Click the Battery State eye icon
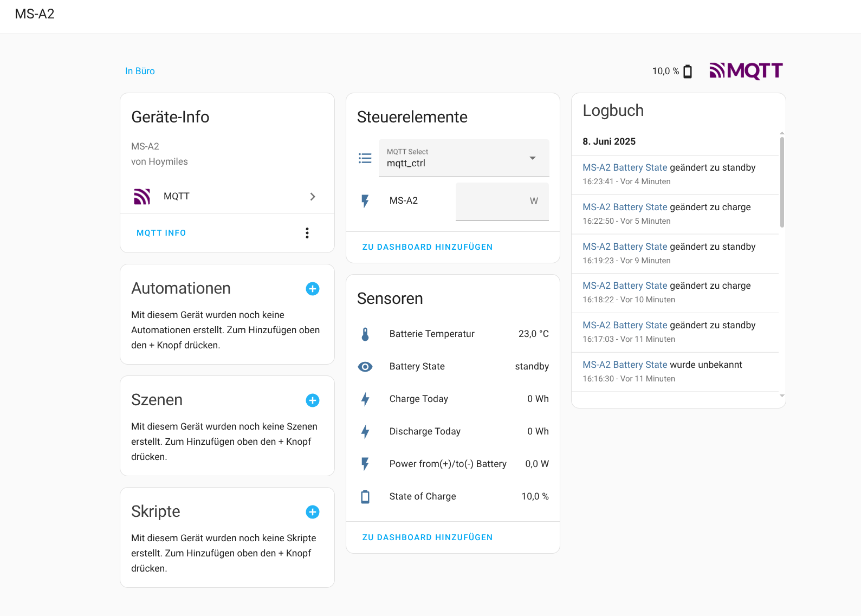Image resolution: width=861 pixels, height=616 pixels. pos(365,367)
